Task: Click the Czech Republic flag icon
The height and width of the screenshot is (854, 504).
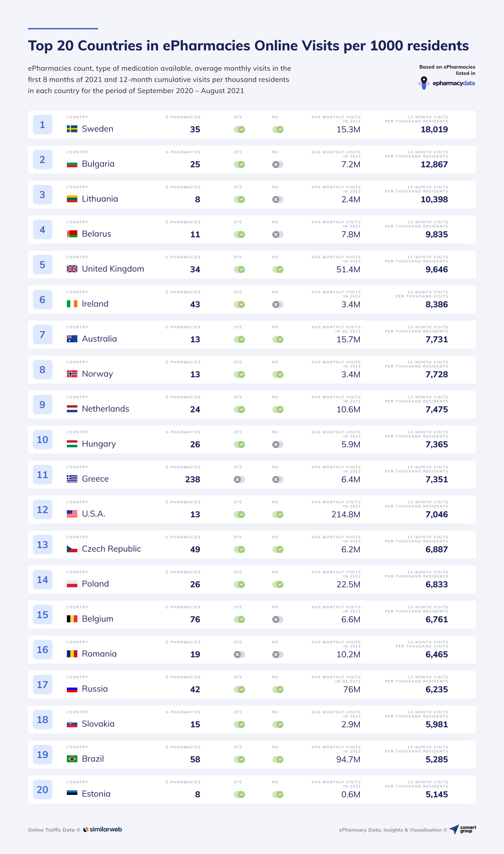Action: pos(72,549)
